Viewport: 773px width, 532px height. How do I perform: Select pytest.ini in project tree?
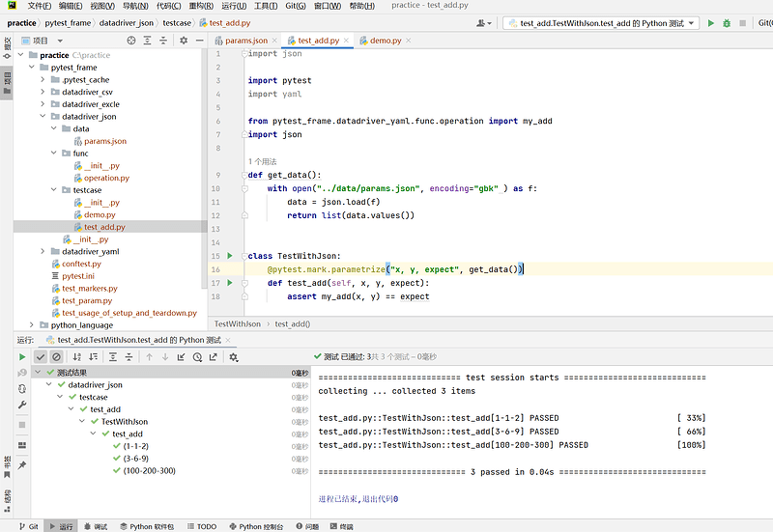[78, 276]
